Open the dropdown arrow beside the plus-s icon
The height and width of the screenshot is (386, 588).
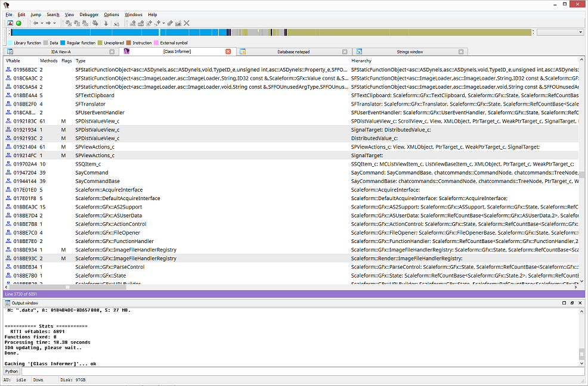click(163, 23)
